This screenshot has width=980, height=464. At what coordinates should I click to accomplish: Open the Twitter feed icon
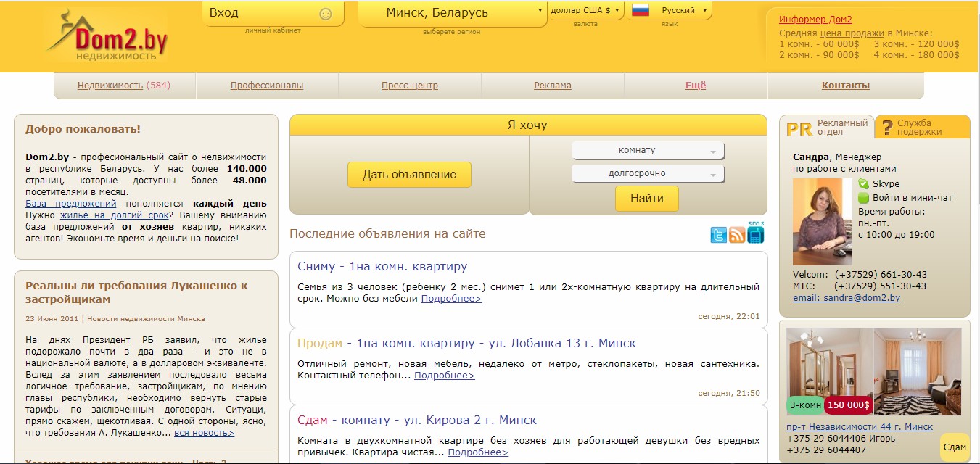click(x=719, y=235)
